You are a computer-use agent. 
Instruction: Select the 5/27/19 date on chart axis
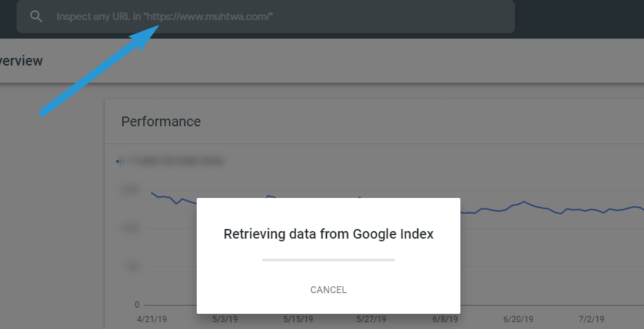pos(371,319)
